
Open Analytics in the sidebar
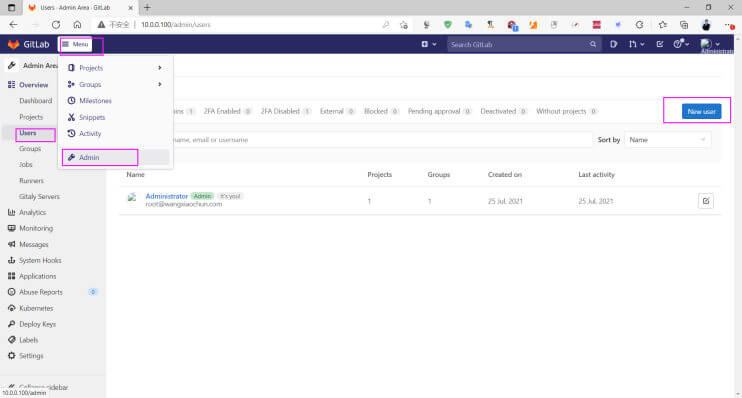coord(32,212)
